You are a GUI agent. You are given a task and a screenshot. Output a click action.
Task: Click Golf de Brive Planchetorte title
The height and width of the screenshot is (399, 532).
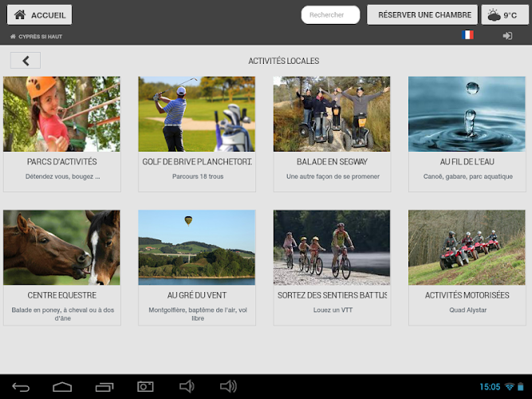pos(197,162)
